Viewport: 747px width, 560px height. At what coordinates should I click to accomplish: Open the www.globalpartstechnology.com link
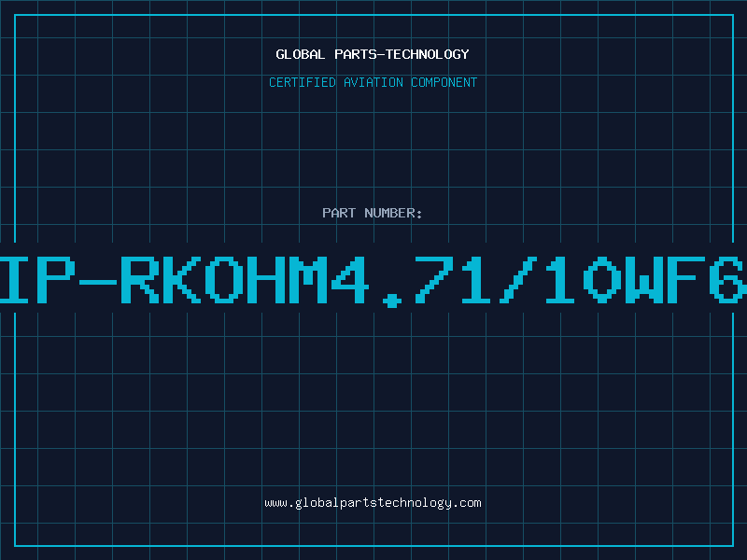coord(373,503)
